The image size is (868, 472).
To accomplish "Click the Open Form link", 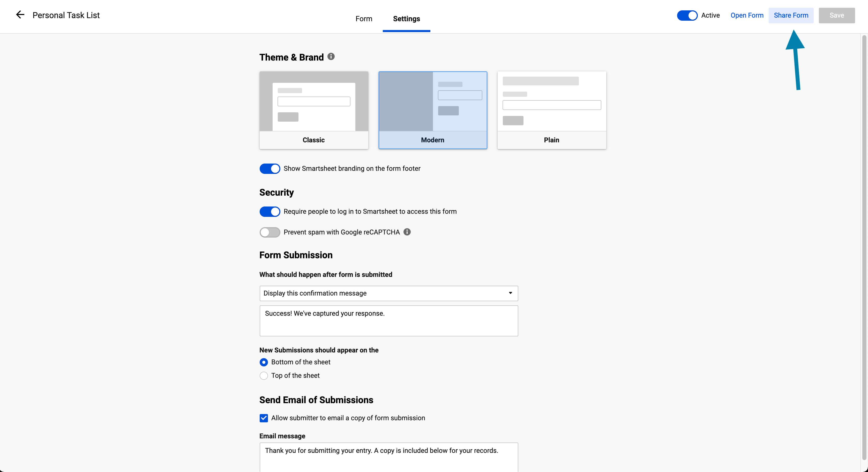I will tap(747, 16).
